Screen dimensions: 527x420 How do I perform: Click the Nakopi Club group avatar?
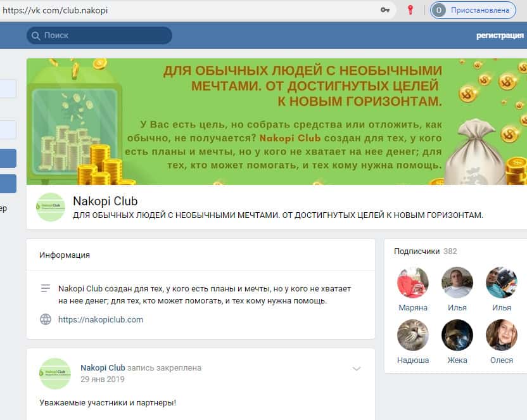(51, 207)
